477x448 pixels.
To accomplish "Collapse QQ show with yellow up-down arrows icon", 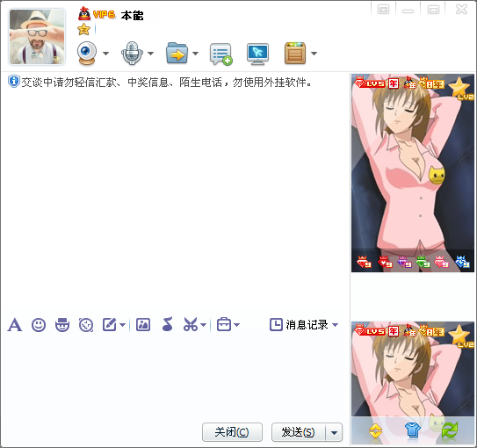I will point(375,430).
